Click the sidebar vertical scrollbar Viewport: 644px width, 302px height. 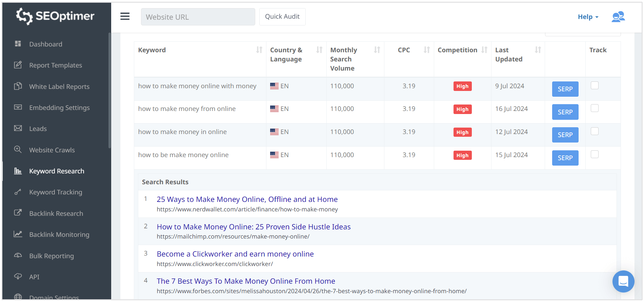point(109,90)
